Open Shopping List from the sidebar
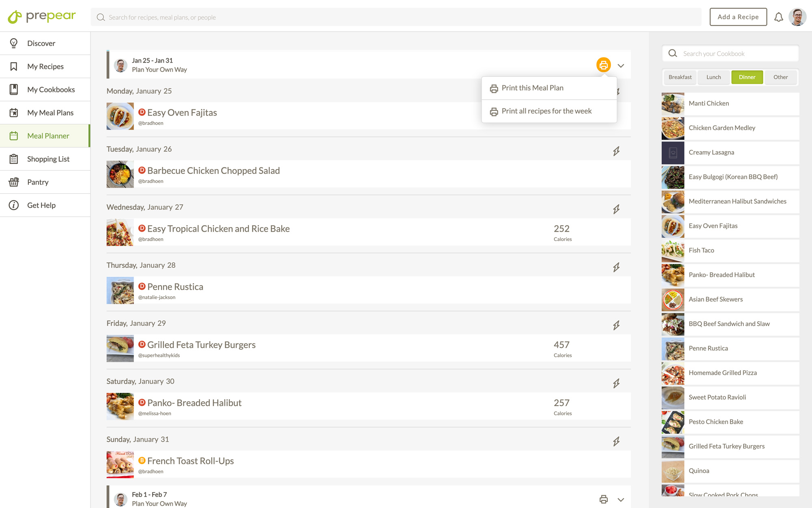Viewport: 812px width, 508px height. (48, 159)
